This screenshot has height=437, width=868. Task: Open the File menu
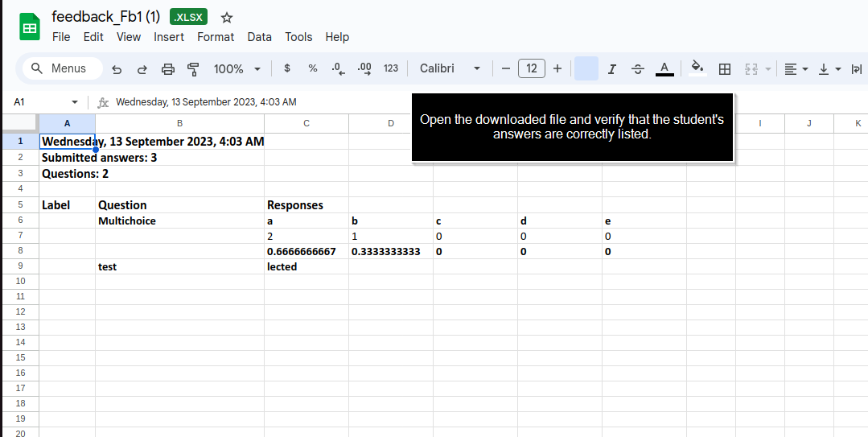pos(61,37)
